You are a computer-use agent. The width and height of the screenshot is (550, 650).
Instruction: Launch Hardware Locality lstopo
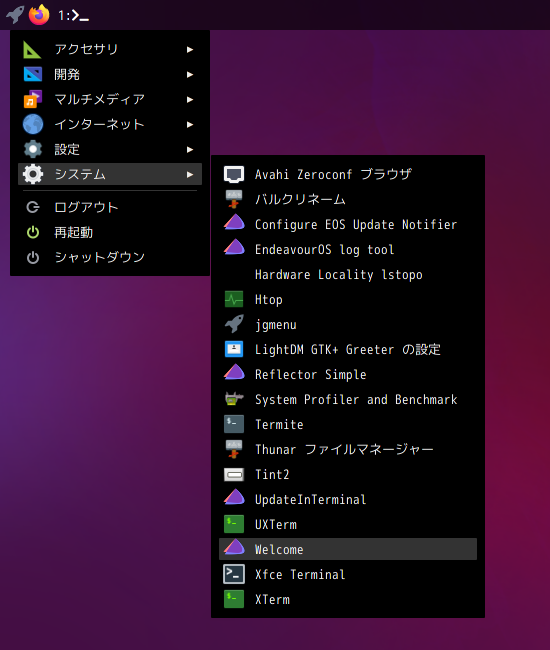coord(348,274)
